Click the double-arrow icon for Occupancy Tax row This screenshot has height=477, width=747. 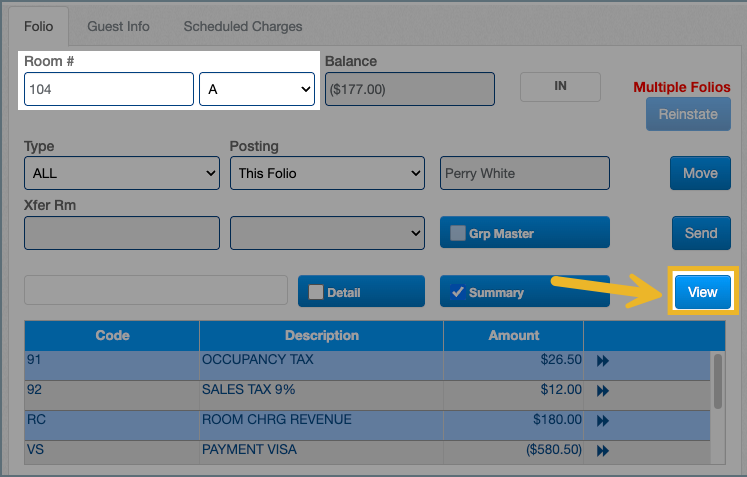(x=602, y=361)
